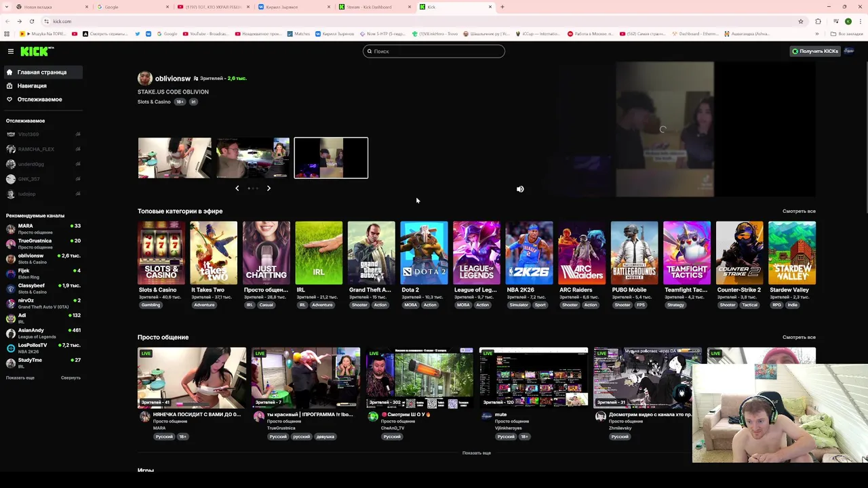Open the NBA 2K26 category cover

tap(529, 253)
